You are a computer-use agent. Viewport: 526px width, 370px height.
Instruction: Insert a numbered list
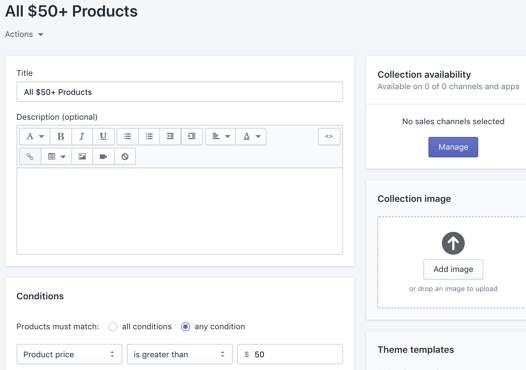[x=149, y=137]
